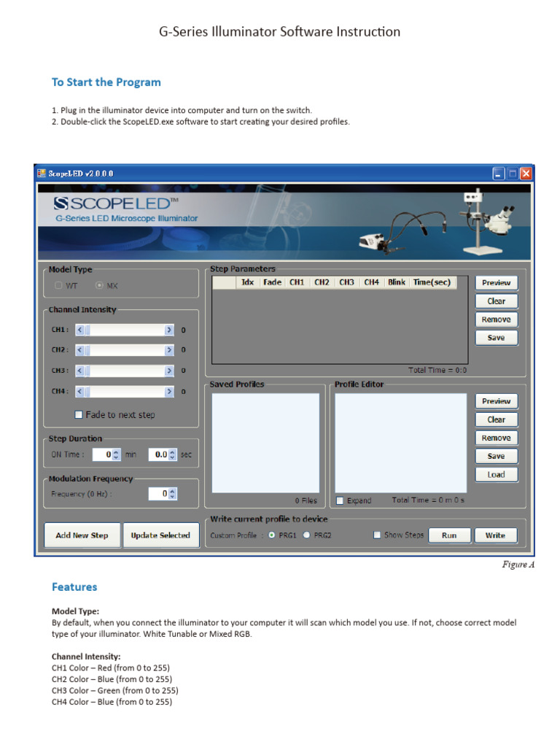Click CH3 slider left arrow
This screenshot has height=747, width=560.
pos(80,371)
